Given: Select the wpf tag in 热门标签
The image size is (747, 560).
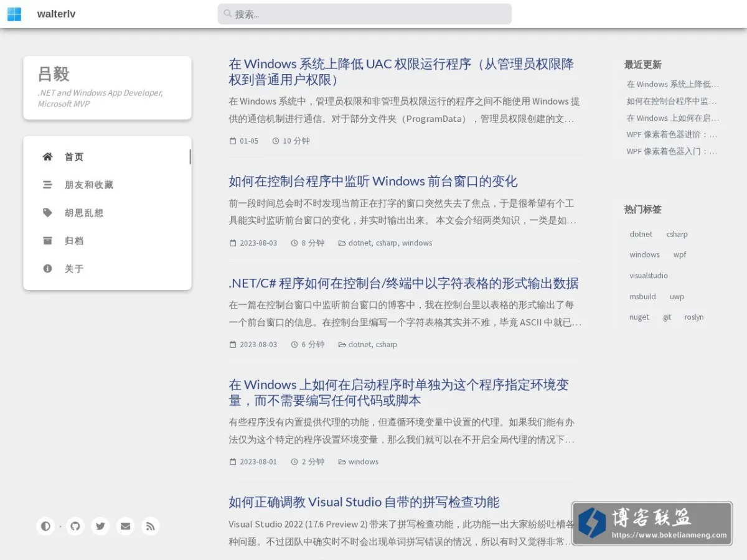Looking at the screenshot, I should (680, 255).
